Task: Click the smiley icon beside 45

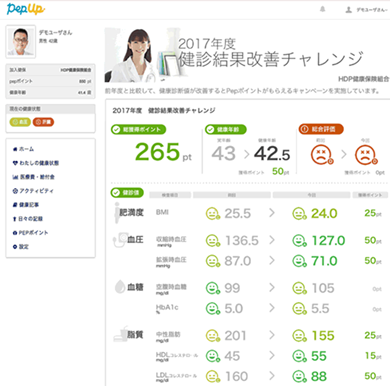Action: pos(213,356)
